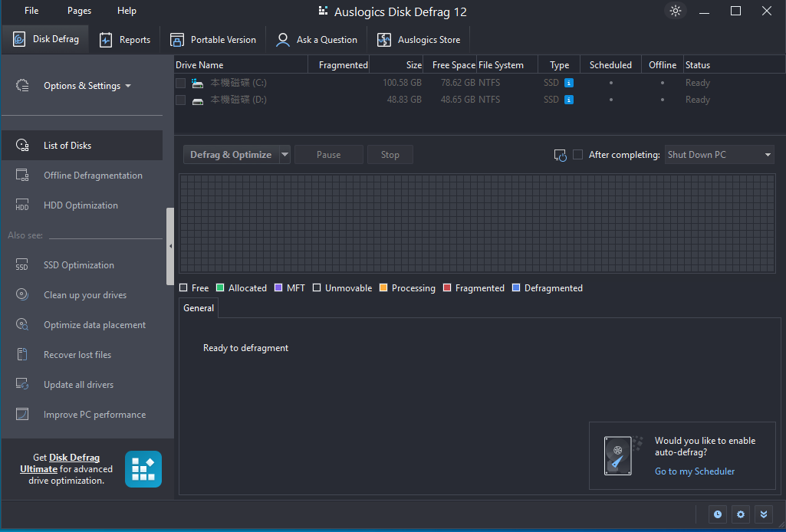Click the scheduler clock icon in bottom bar
This screenshot has width=786, height=532.
coord(717,514)
